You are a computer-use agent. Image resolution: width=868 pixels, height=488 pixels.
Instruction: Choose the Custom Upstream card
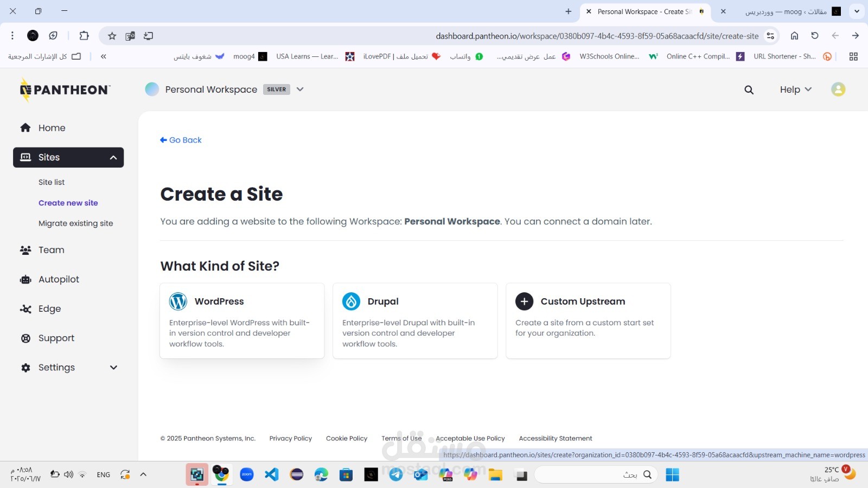[x=588, y=321]
